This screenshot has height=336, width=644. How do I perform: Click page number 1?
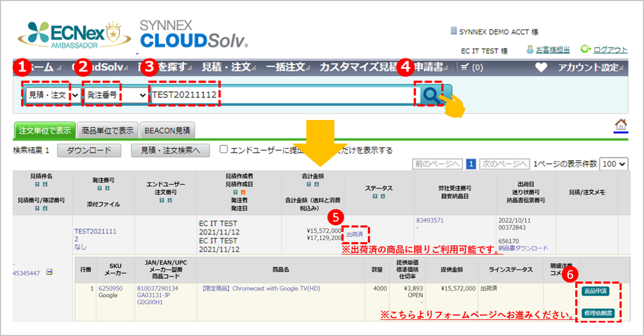point(471,164)
